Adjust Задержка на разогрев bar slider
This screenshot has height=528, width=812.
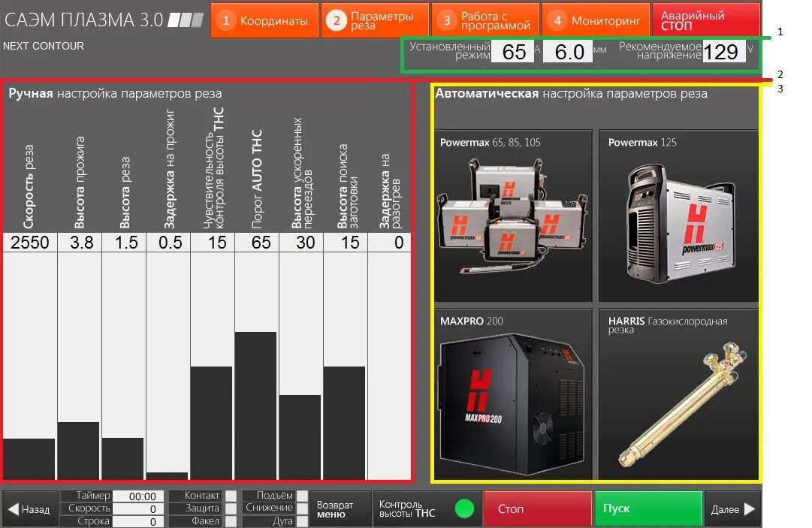point(390,366)
